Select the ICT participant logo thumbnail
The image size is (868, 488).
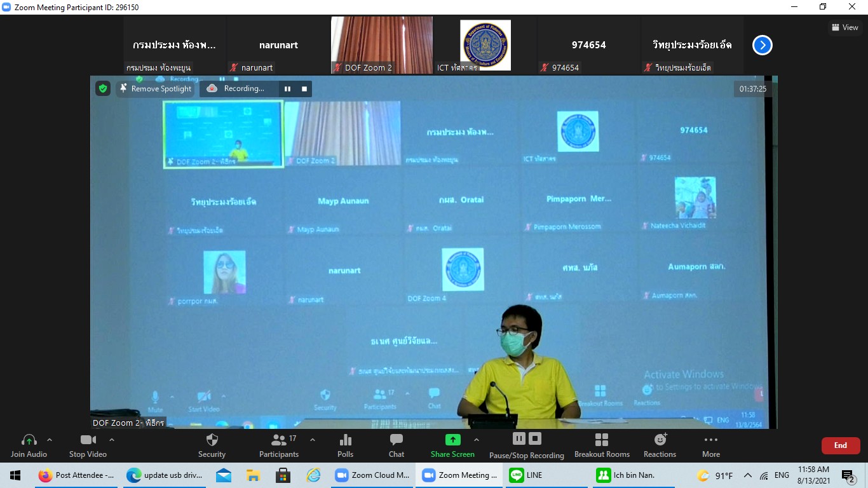click(x=485, y=45)
